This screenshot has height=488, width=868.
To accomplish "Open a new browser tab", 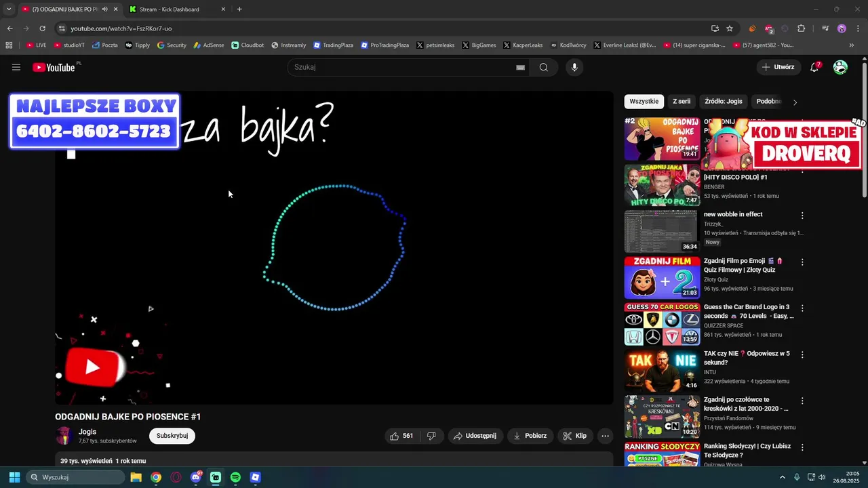I will pyautogui.click(x=239, y=9).
